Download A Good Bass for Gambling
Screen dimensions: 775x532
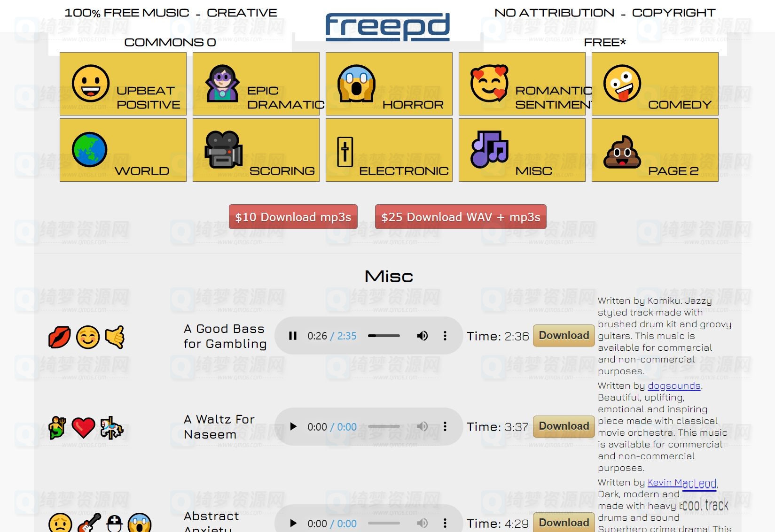[x=564, y=335]
